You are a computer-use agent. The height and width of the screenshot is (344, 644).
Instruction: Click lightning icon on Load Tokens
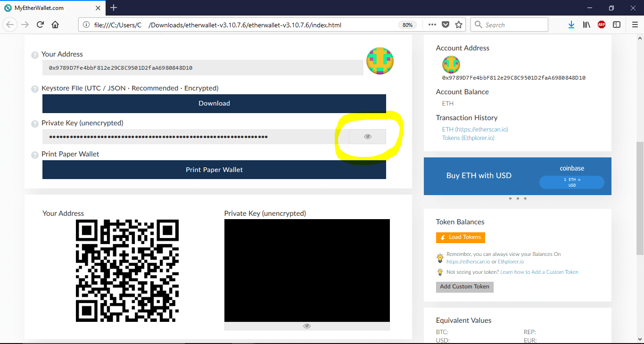pyautogui.click(x=443, y=238)
